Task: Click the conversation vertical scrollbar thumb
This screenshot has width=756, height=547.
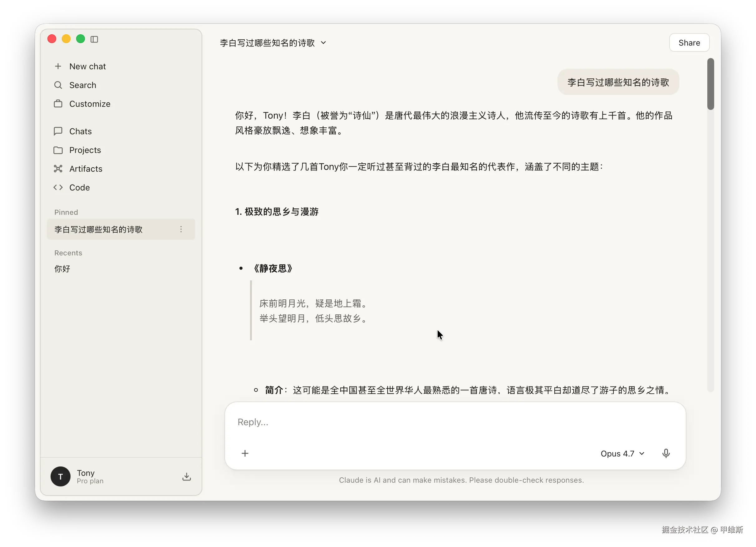Action: [x=710, y=84]
